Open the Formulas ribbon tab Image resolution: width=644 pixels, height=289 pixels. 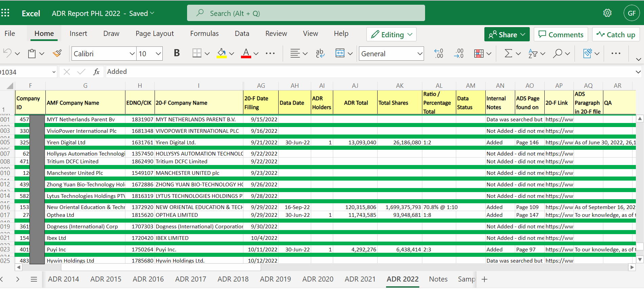[204, 34]
